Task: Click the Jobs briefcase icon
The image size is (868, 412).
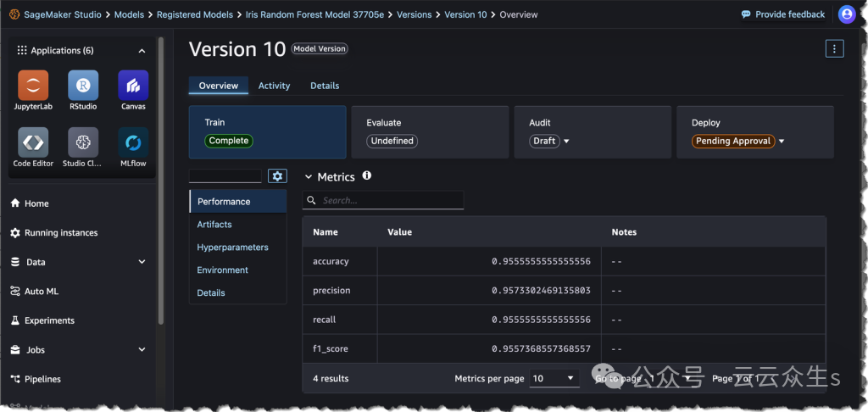Action: click(x=15, y=350)
